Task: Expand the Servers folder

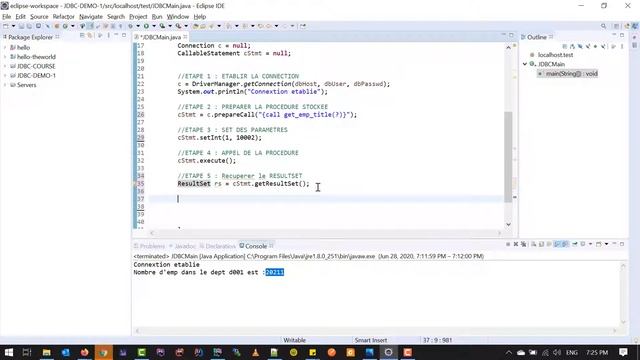Action: point(5,85)
